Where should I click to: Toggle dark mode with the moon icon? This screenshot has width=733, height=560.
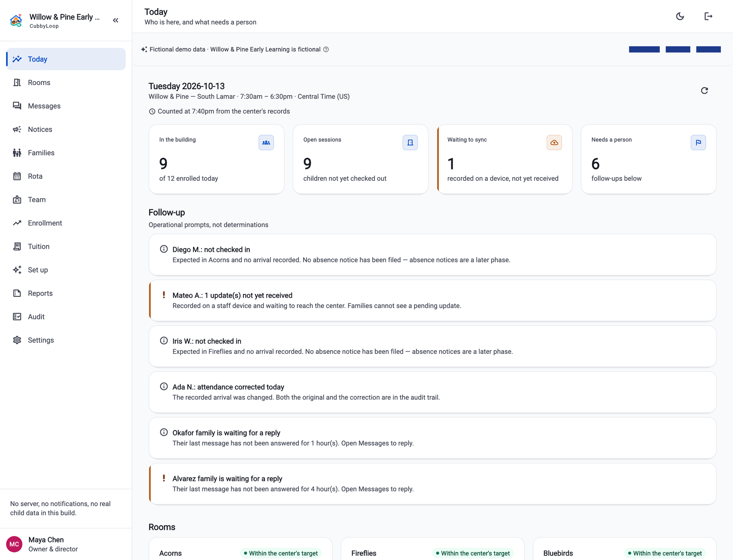[680, 16]
